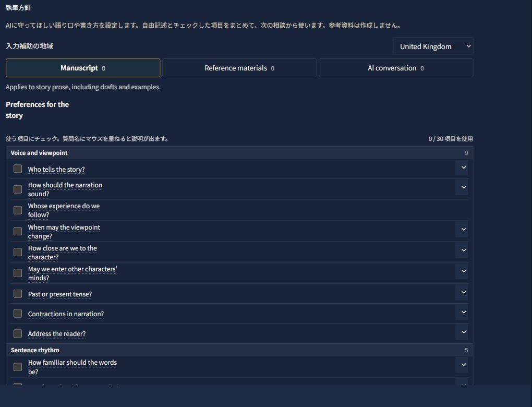Enable the 'May we enter other characters' minds?' checkbox
Screen dimensions: 532x407
point(18,273)
